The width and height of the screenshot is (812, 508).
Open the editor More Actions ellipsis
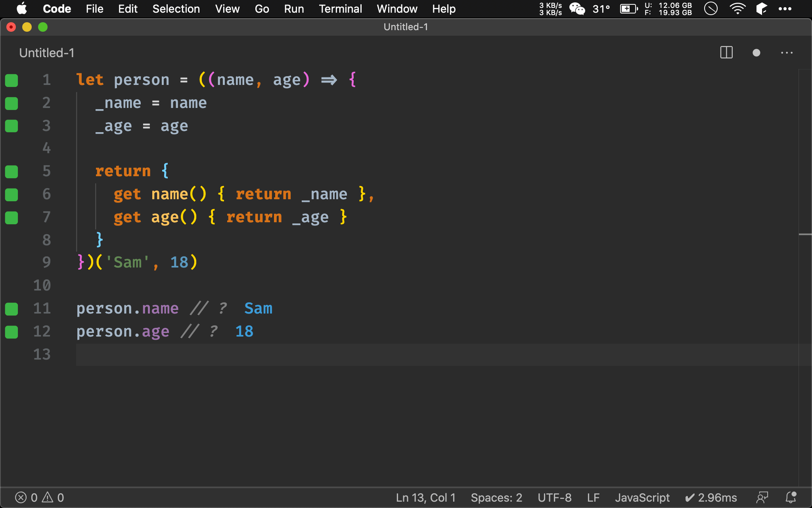(x=787, y=53)
